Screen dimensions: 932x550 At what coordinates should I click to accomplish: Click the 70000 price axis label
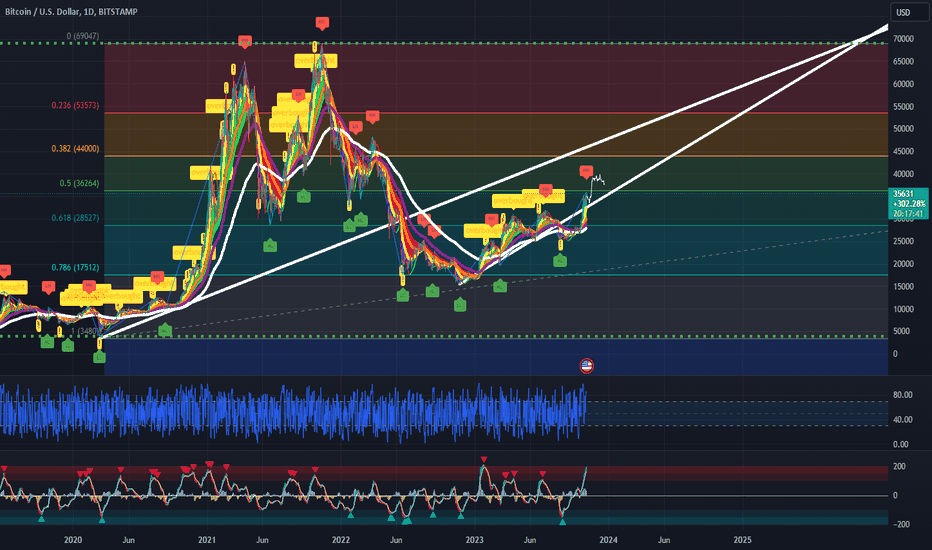pyautogui.click(x=903, y=39)
